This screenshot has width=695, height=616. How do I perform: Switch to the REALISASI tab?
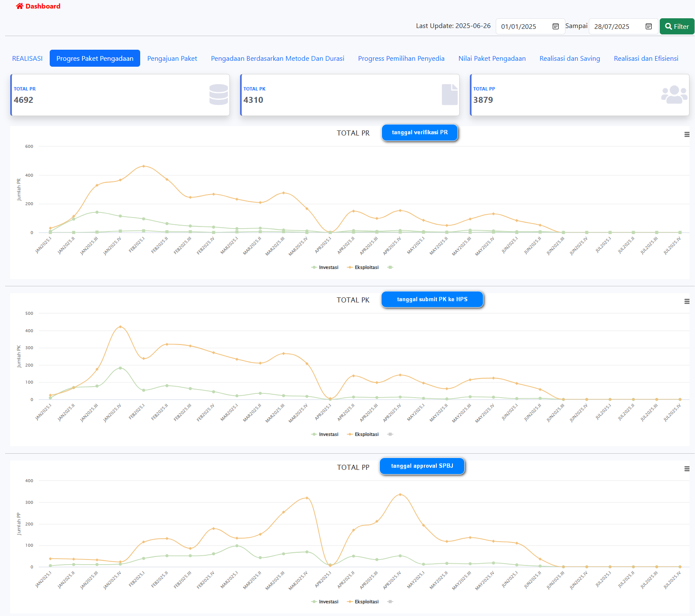point(27,59)
